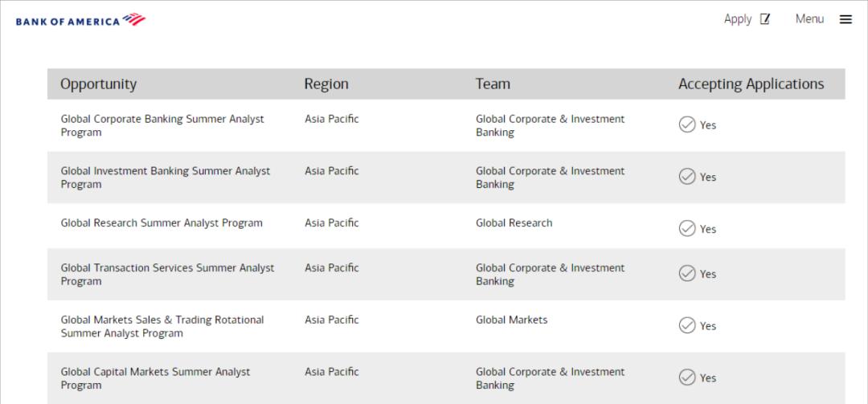Open Global Transaction Services Summer Analyst Program
The width and height of the screenshot is (868, 404).
coord(167,274)
